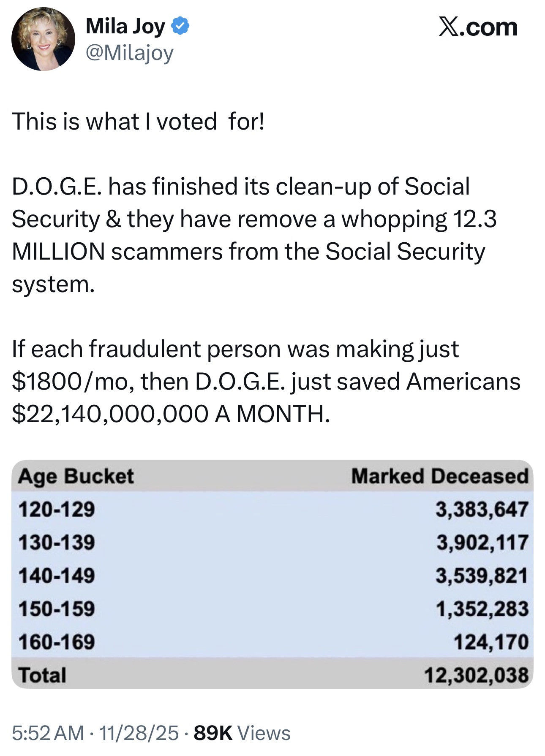The image size is (545, 756).
Task: Click the "Total" row label
Action: [x=42, y=675]
